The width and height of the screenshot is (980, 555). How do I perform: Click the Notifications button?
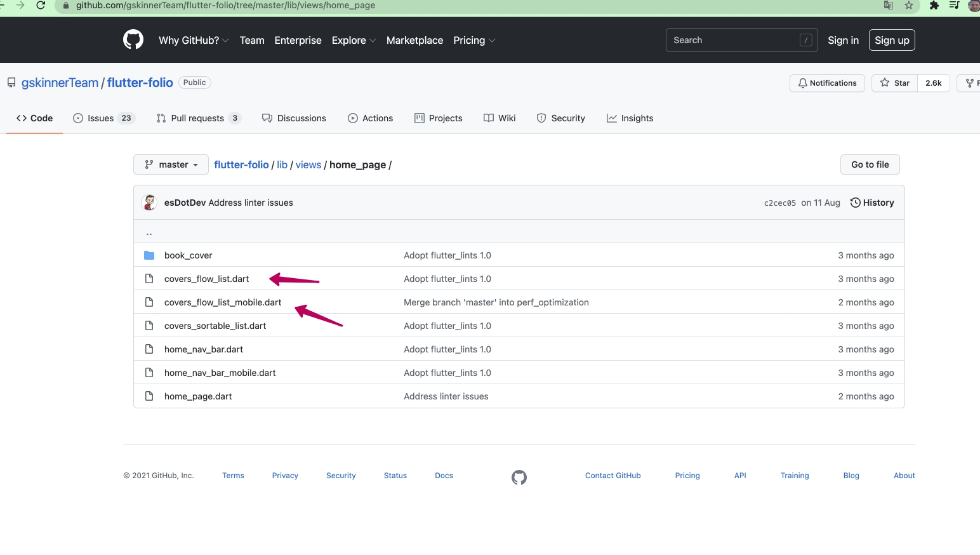[827, 83]
